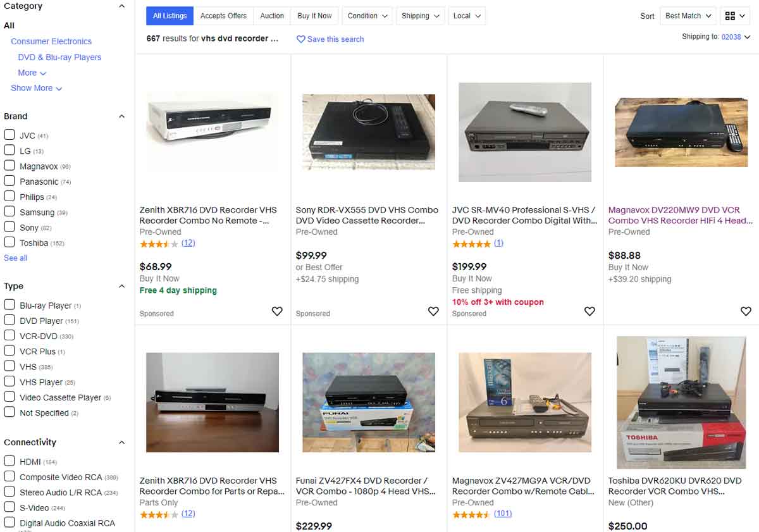Collapse the Brand filter section

pos(122,116)
